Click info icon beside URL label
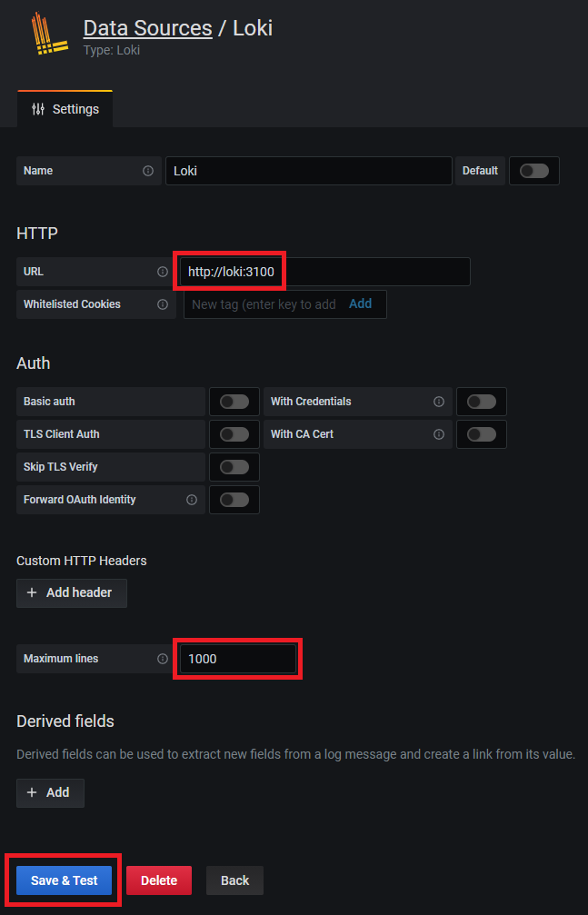588x915 pixels. click(x=163, y=272)
